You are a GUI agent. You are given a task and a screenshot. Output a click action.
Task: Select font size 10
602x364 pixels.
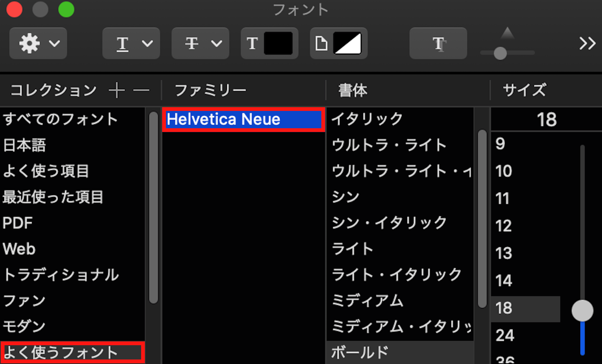coord(526,171)
